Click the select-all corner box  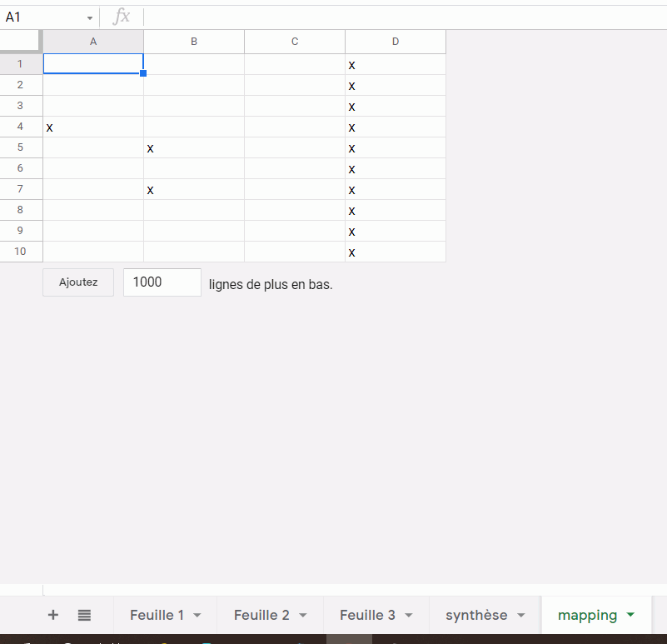pyautogui.click(x=21, y=42)
